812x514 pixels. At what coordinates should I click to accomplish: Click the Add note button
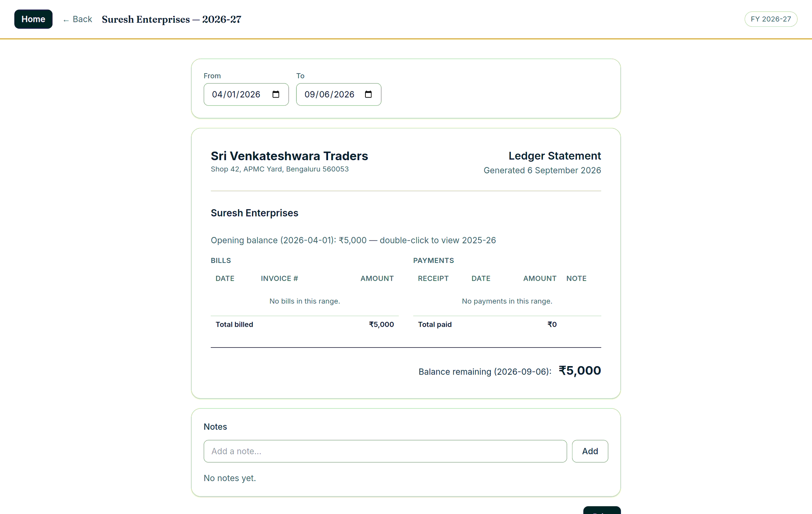tap(590, 451)
